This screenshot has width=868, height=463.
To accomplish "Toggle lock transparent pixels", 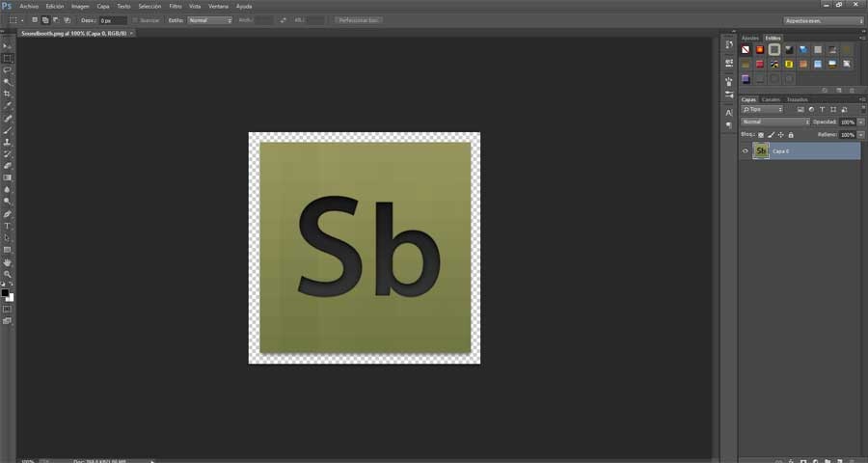I will click(x=761, y=135).
